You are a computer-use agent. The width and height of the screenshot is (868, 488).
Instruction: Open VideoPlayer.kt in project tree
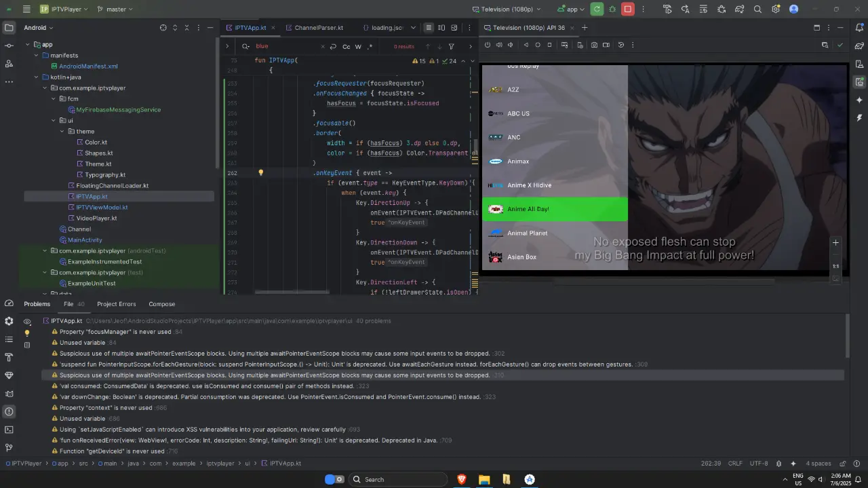tap(96, 218)
